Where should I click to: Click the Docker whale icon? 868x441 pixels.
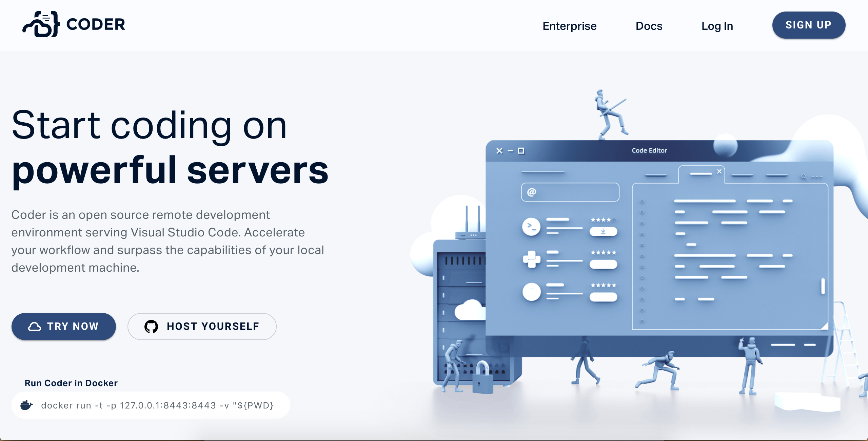click(26, 405)
